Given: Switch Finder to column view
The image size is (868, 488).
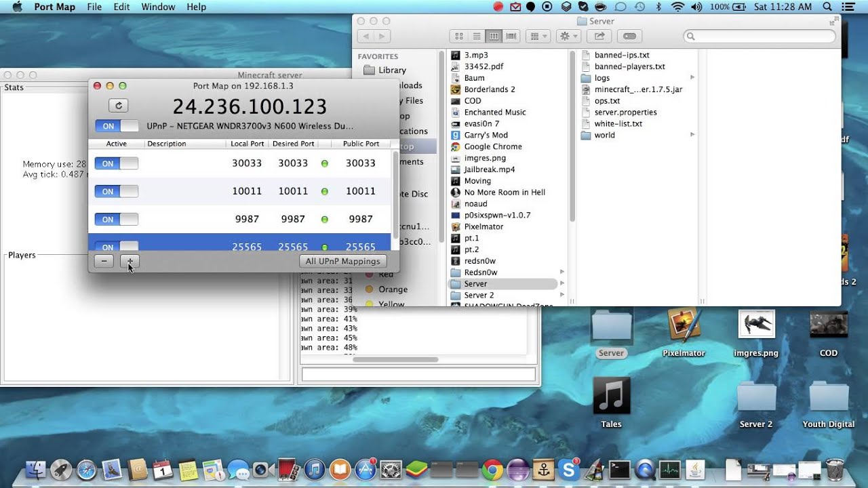Looking at the screenshot, I should point(494,36).
